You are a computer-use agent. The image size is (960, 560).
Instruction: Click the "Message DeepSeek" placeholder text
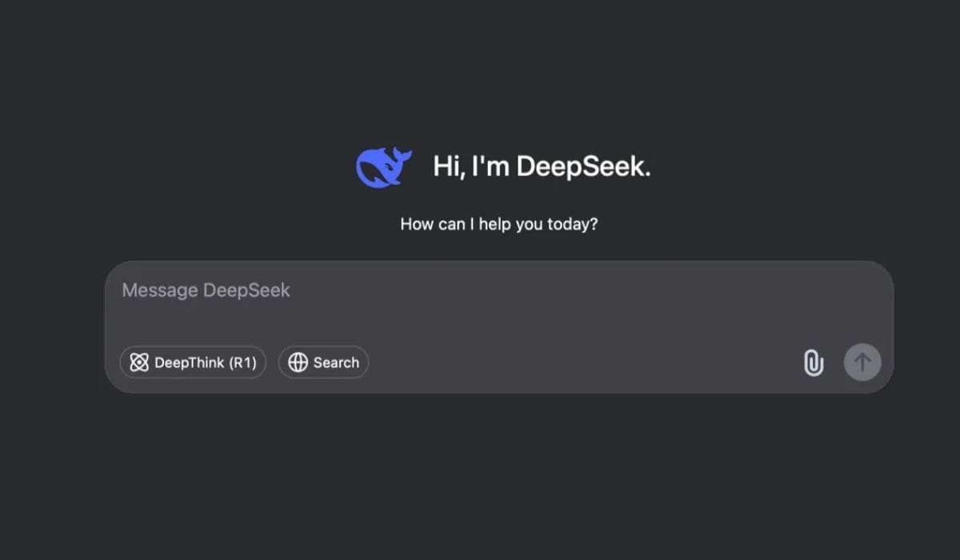coord(206,290)
